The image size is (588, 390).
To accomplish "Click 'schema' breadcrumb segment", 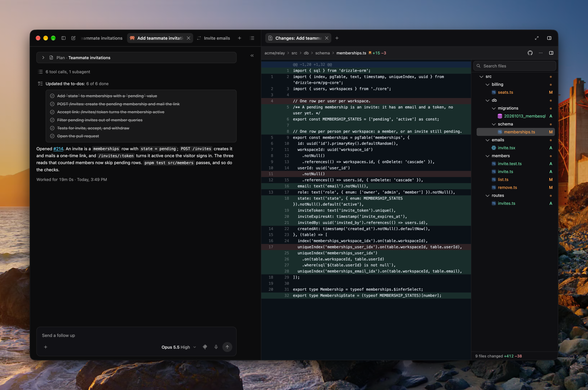I will click(x=322, y=53).
